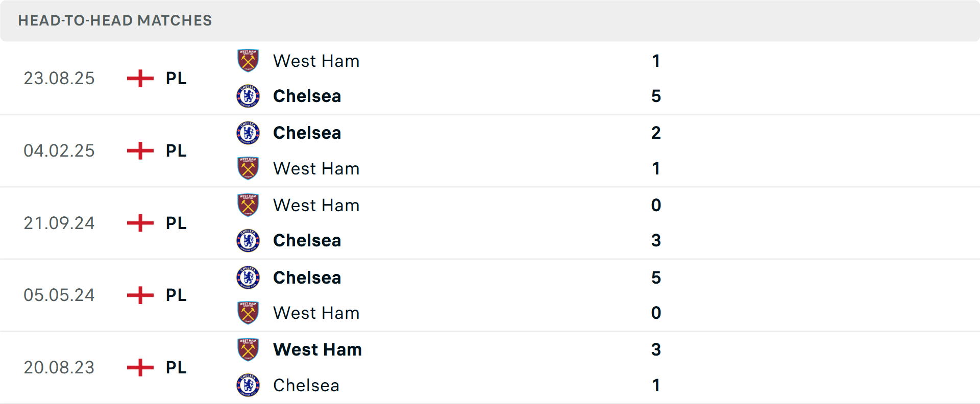Click the West Ham crest in the 23.08.25 match
980x404 pixels.
[x=248, y=61]
